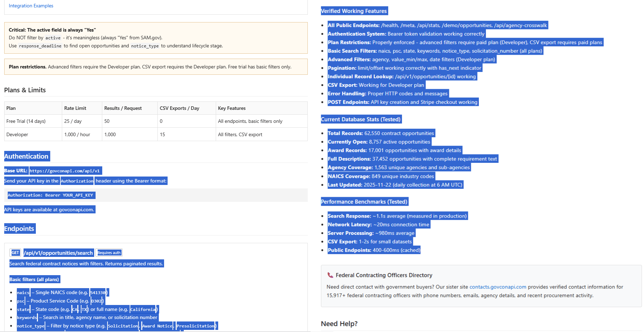This screenshot has height=332, width=644.
Task: Click the phone icon beside Federal Contracting Officers Directory
Action: (330, 275)
